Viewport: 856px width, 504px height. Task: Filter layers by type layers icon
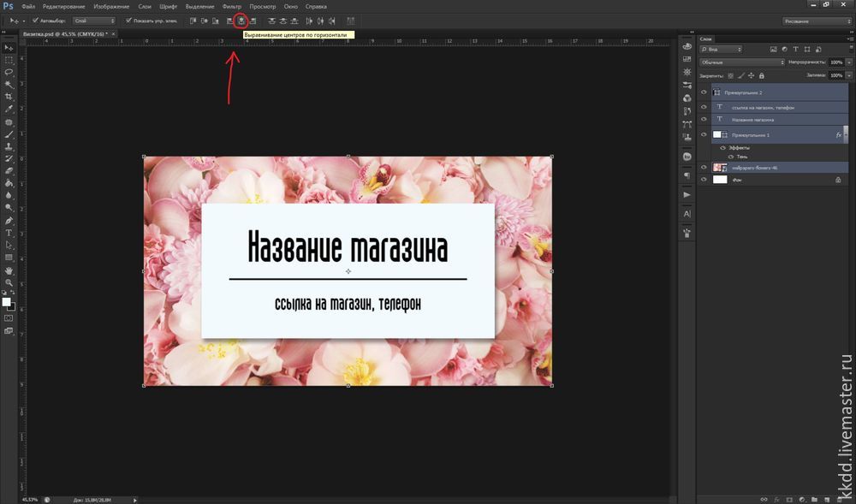click(x=795, y=50)
